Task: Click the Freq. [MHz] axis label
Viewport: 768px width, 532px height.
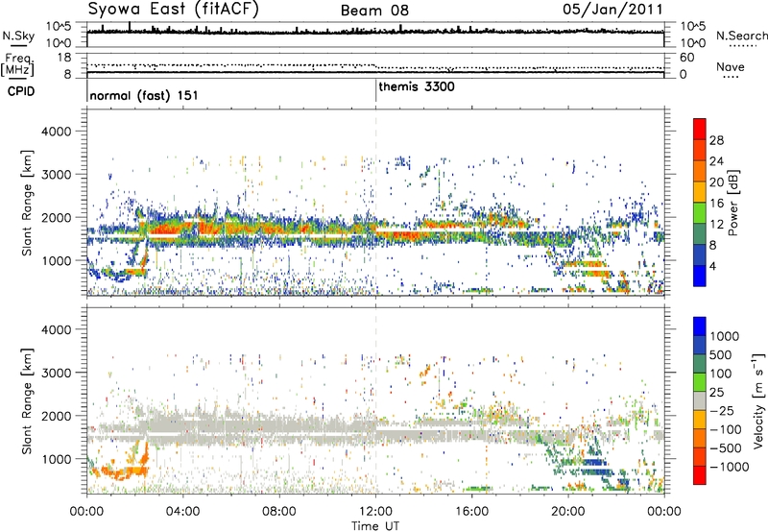Action: coord(17,64)
